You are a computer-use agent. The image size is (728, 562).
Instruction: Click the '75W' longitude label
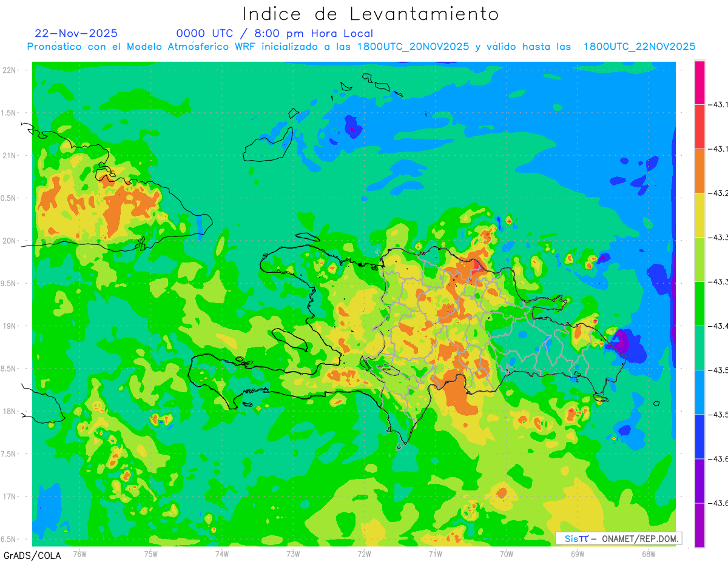151,554
